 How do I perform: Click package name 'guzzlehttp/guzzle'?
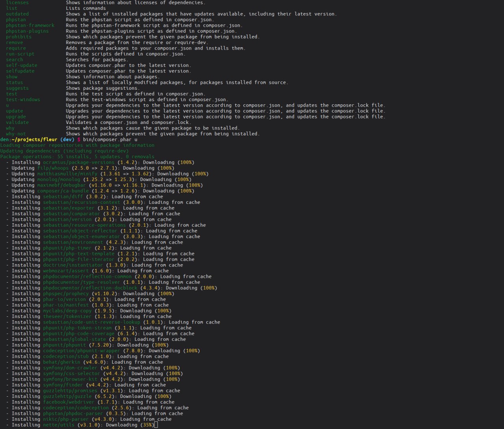pos(67,396)
